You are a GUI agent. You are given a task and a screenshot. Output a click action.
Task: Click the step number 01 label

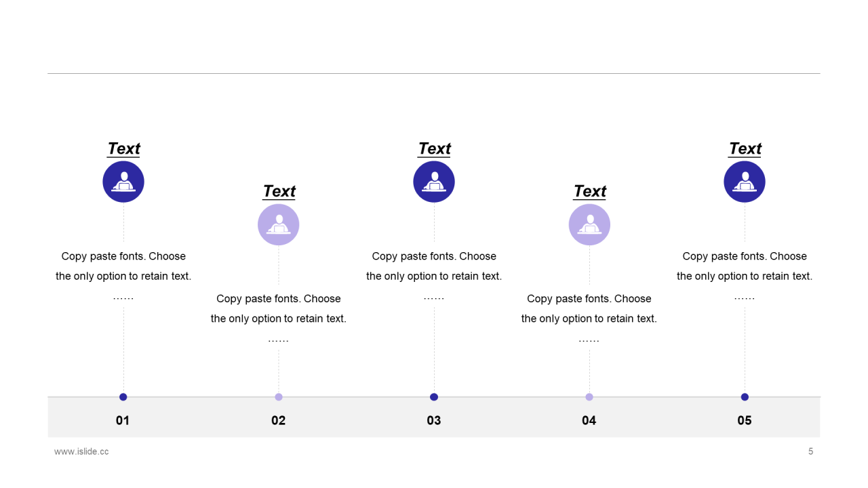(x=123, y=420)
